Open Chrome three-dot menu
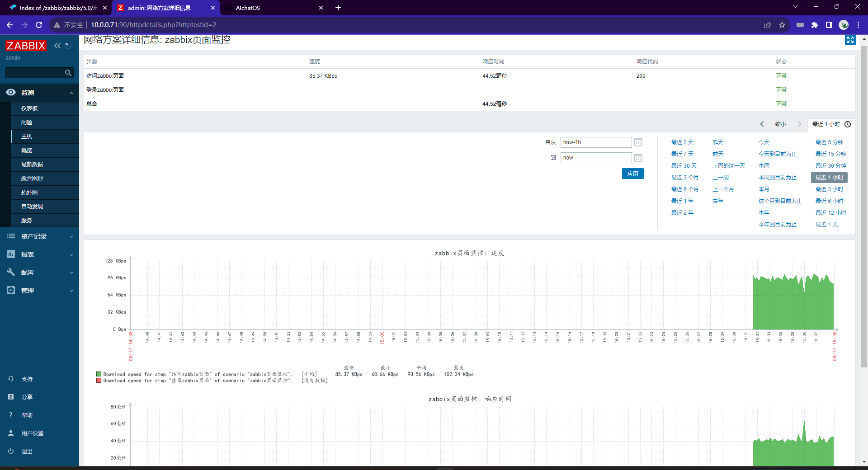The width and height of the screenshot is (868, 470). [858, 25]
